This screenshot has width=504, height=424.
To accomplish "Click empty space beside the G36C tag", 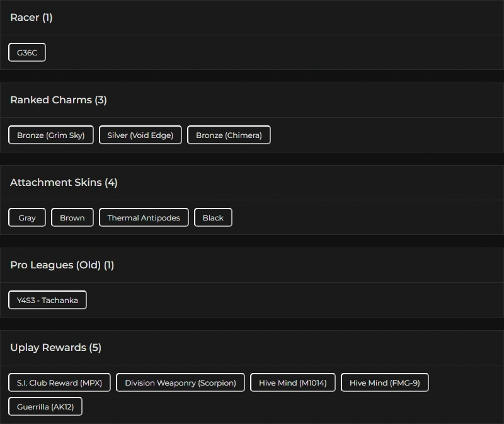I will pos(252,53).
